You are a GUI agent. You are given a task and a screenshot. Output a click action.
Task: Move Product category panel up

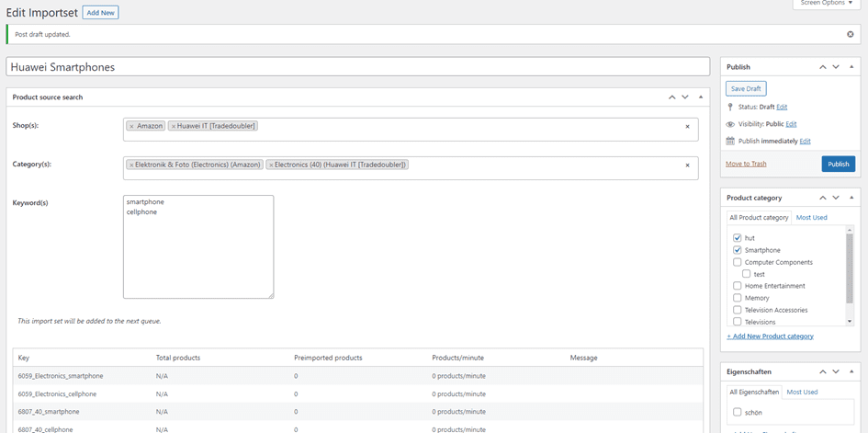[822, 198]
